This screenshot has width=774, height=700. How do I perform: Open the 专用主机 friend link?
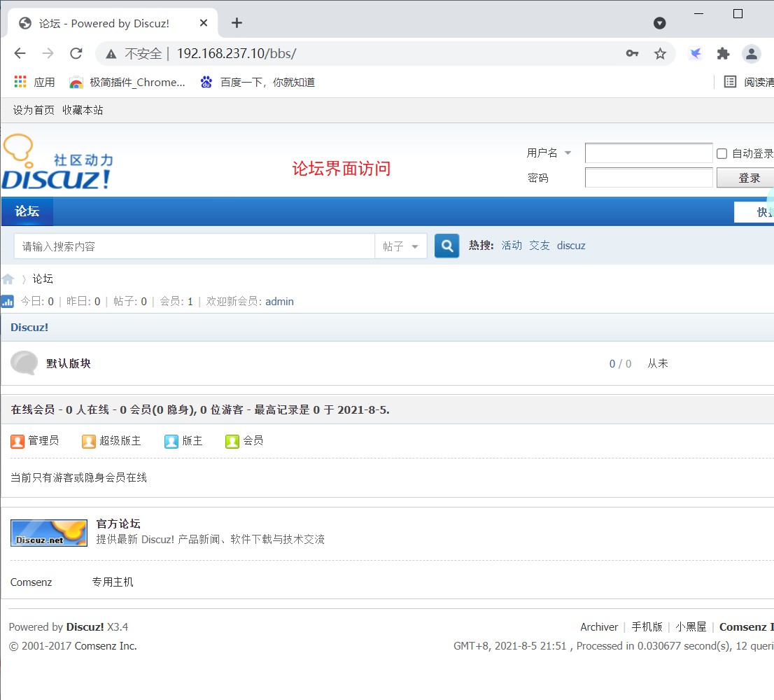(x=113, y=582)
